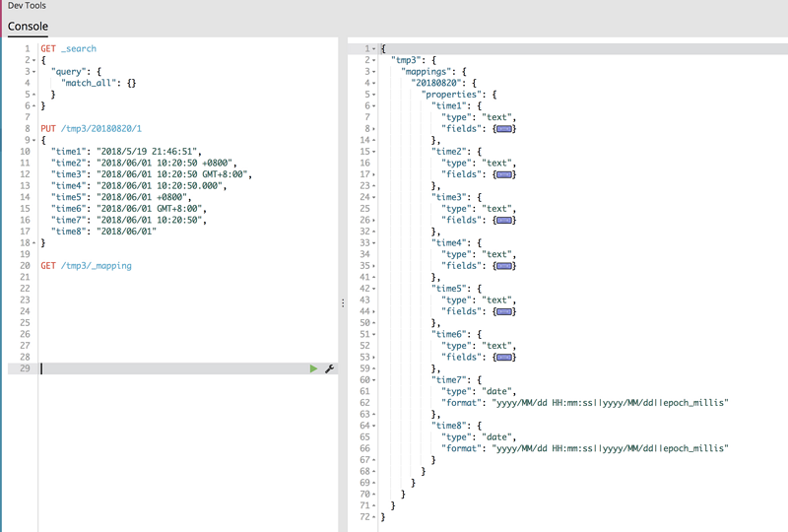The image size is (788, 532).
Task: Collapse the mappings object at response line 3
Action: pyautogui.click(x=374, y=72)
